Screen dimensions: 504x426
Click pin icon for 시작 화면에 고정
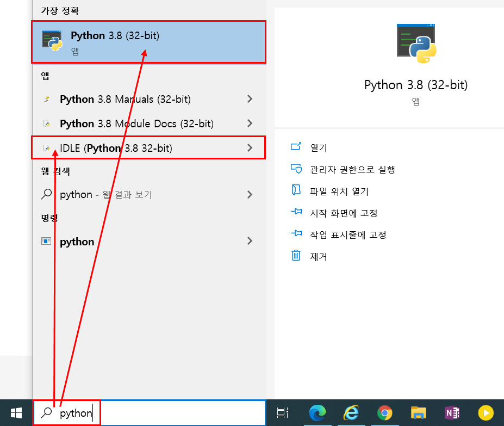point(296,212)
